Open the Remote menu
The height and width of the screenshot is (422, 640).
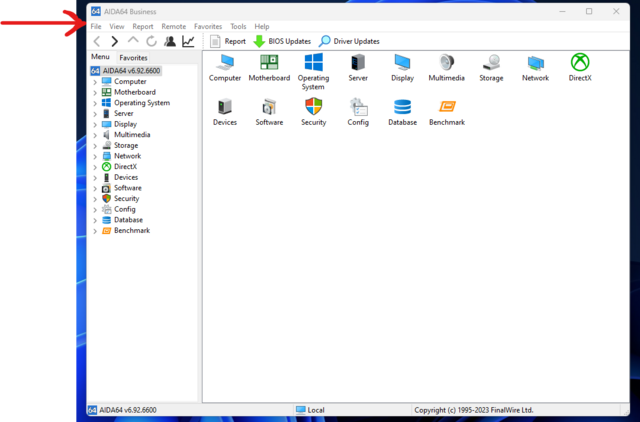pos(174,26)
